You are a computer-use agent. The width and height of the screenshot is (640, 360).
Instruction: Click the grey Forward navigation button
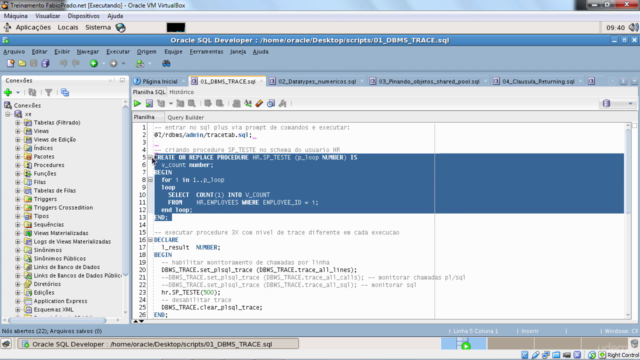point(113,63)
